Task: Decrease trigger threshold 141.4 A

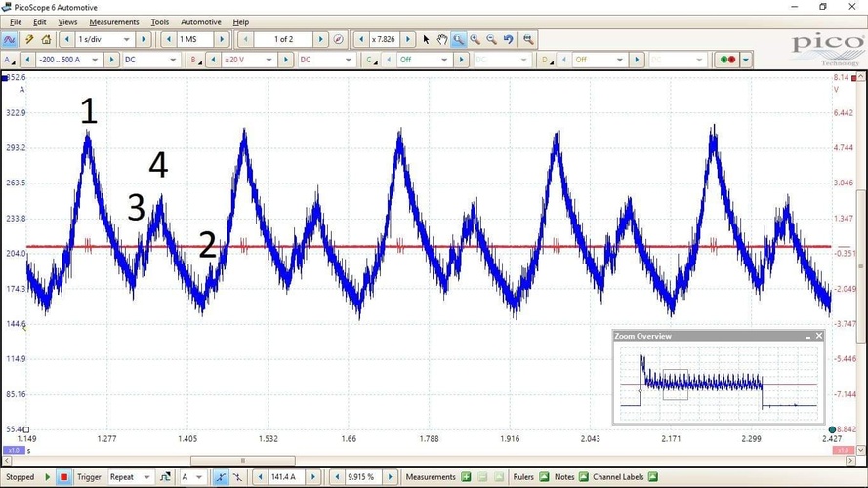Action: pyautogui.click(x=260, y=477)
